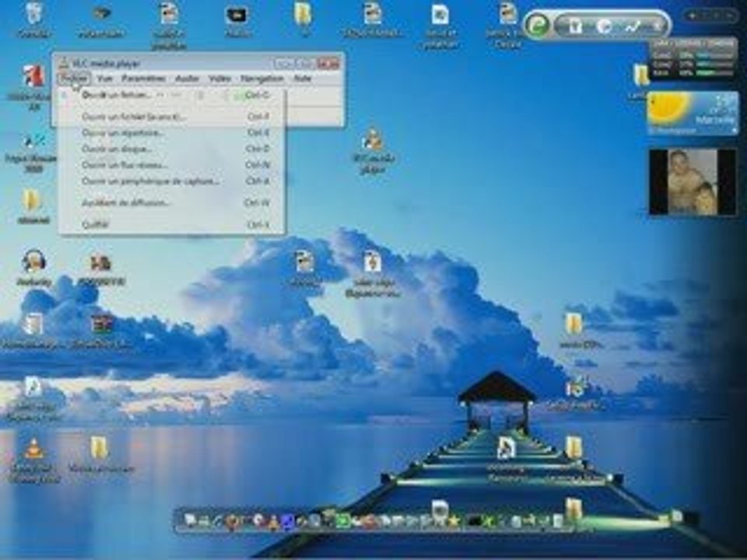Click the green X icon in the dock

[488, 521]
